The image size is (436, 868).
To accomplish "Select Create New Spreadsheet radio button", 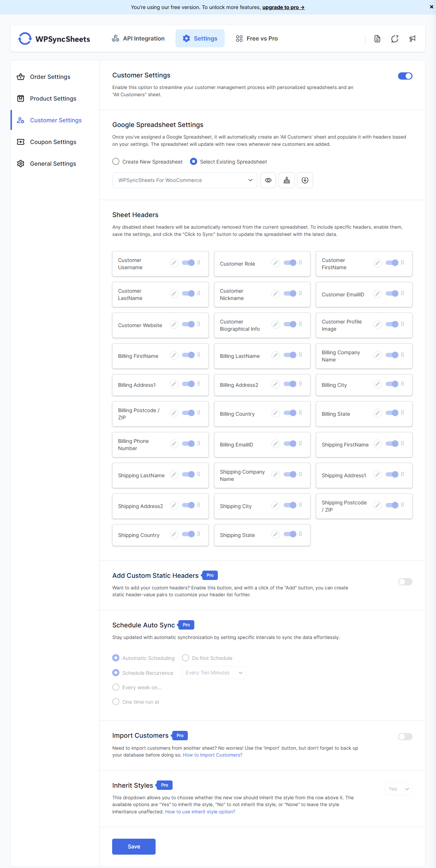I will pos(116,161).
